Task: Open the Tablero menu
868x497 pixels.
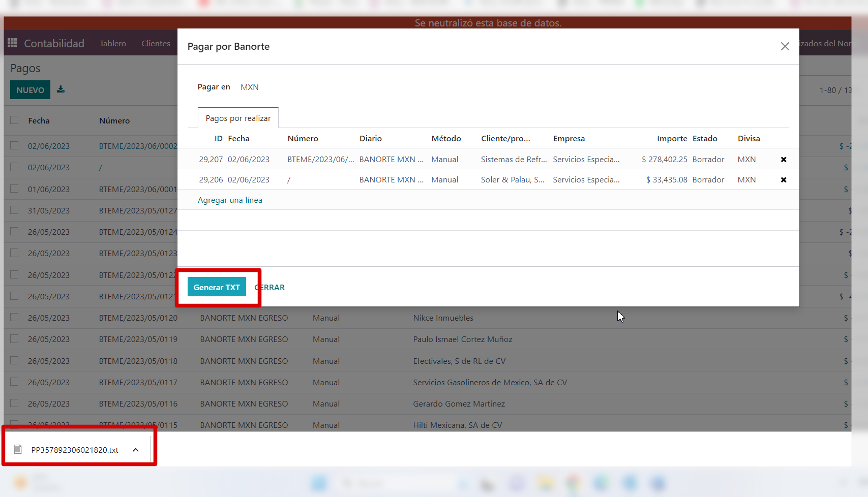Action: point(113,44)
